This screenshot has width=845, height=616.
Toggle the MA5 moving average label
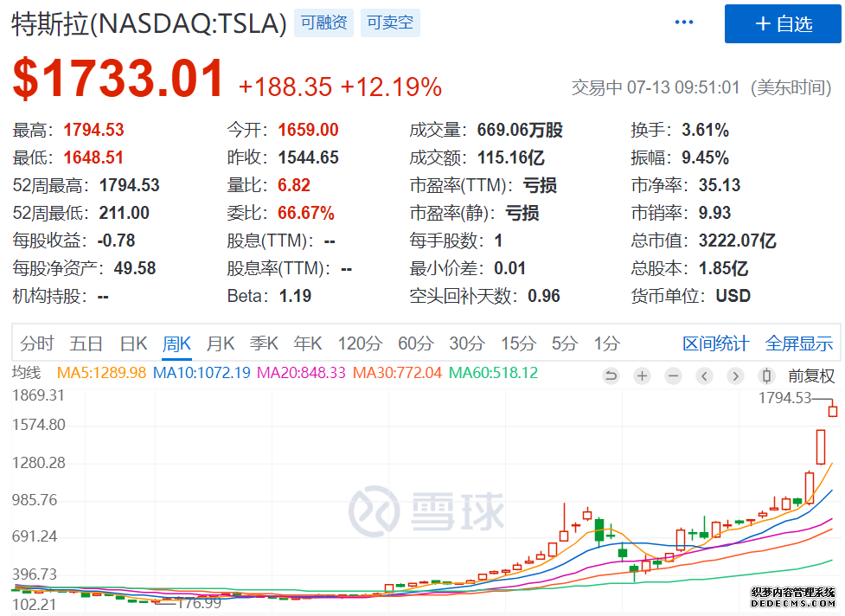pos(103,373)
